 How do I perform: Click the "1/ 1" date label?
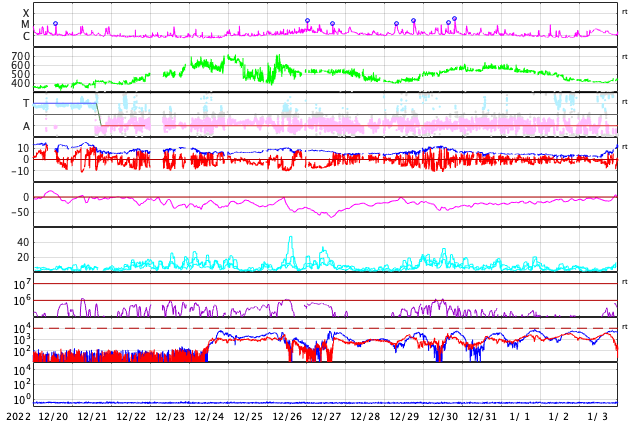coord(519,416)
